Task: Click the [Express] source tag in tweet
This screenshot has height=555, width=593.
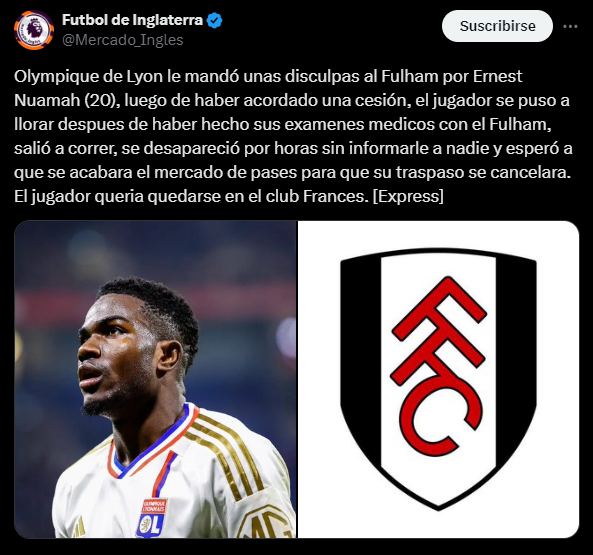Action: tap(408, 197)
